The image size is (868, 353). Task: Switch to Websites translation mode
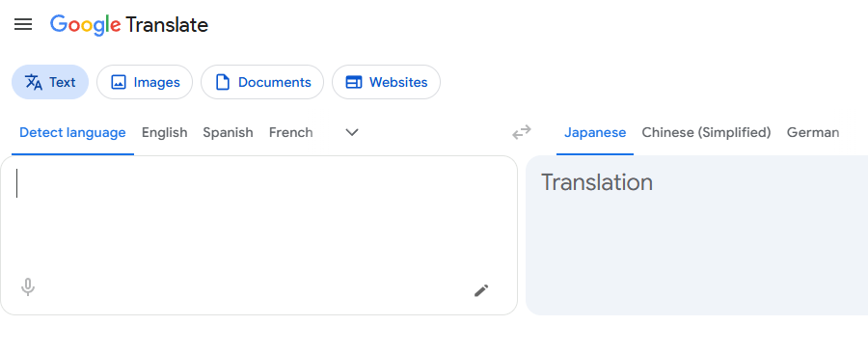pyautogui.click(x=386, y=82)
